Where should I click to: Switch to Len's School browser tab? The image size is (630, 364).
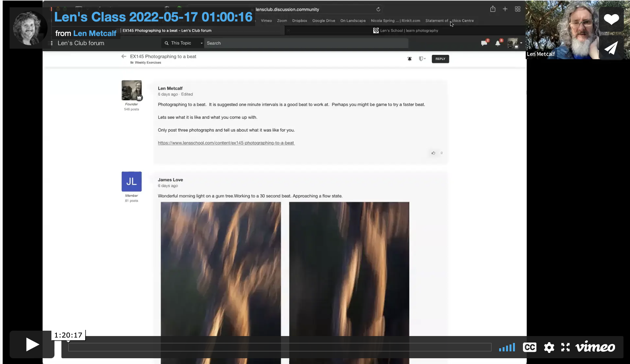[406, 31]
